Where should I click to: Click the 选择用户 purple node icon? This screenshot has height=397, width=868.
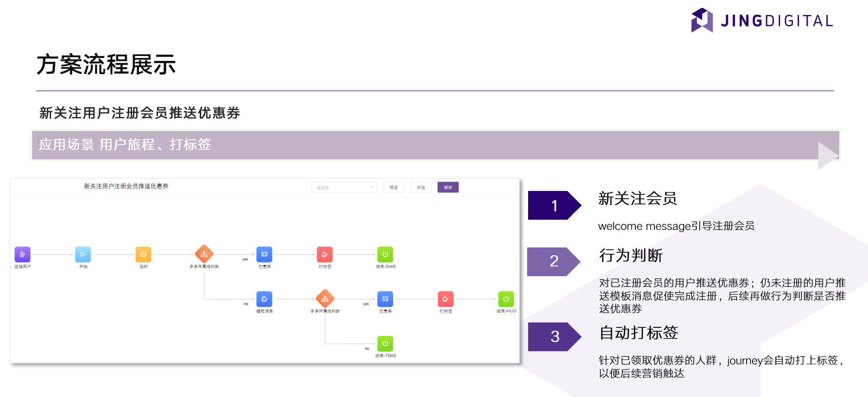pyautogui.click(x=22, y=254)
